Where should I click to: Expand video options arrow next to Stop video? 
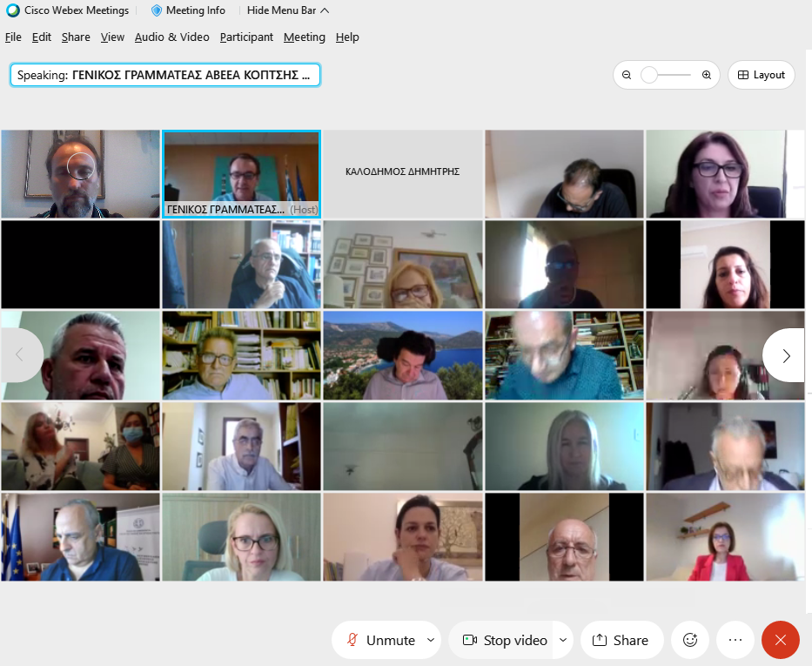[562, 640]
